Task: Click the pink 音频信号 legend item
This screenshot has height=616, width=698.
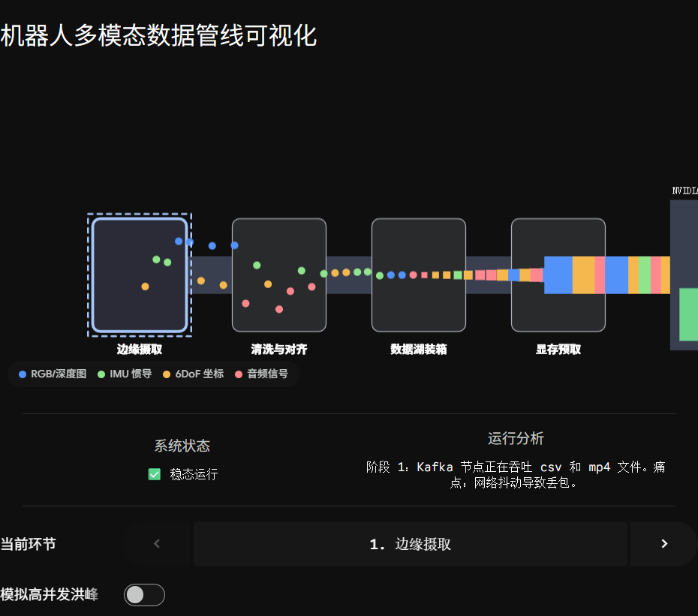Action: coord(262,374)
